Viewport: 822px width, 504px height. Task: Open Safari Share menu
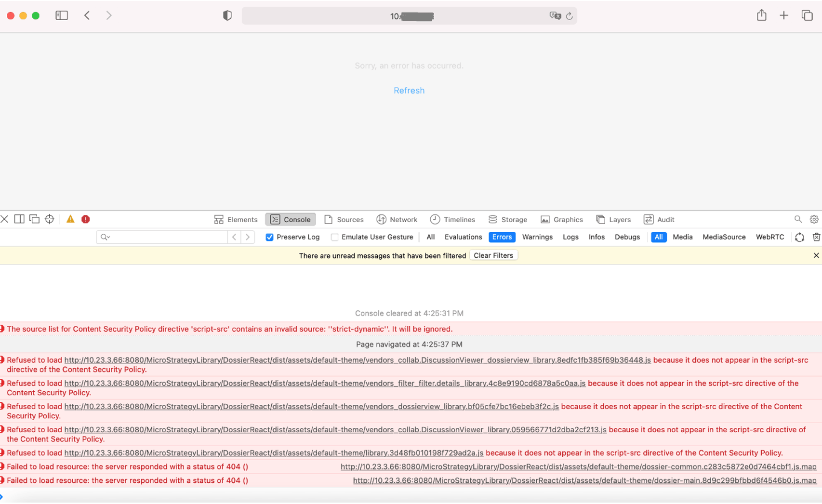coord(761,16)
